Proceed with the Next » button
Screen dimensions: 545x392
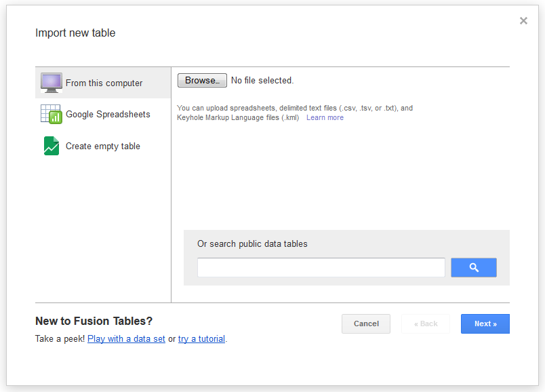pos(485,324)
